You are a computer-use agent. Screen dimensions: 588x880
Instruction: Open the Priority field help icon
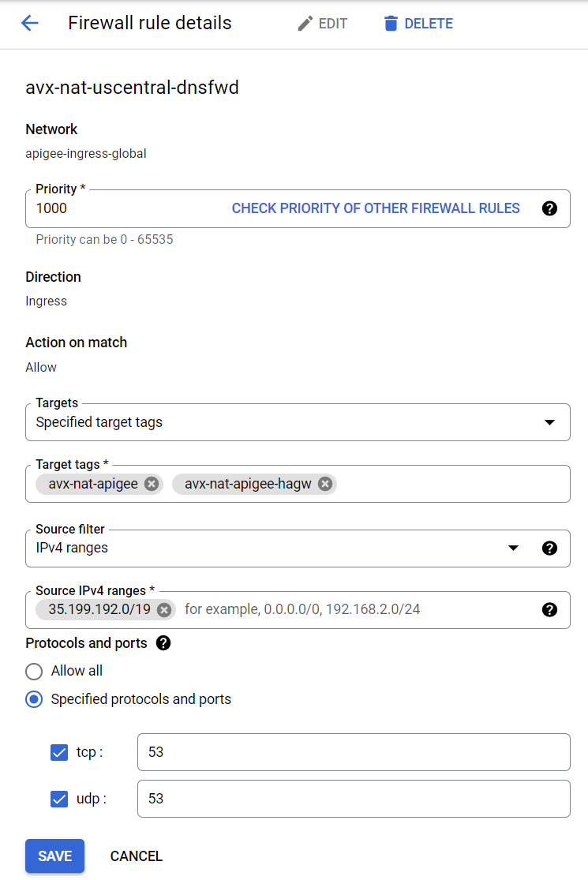(550, 209)
